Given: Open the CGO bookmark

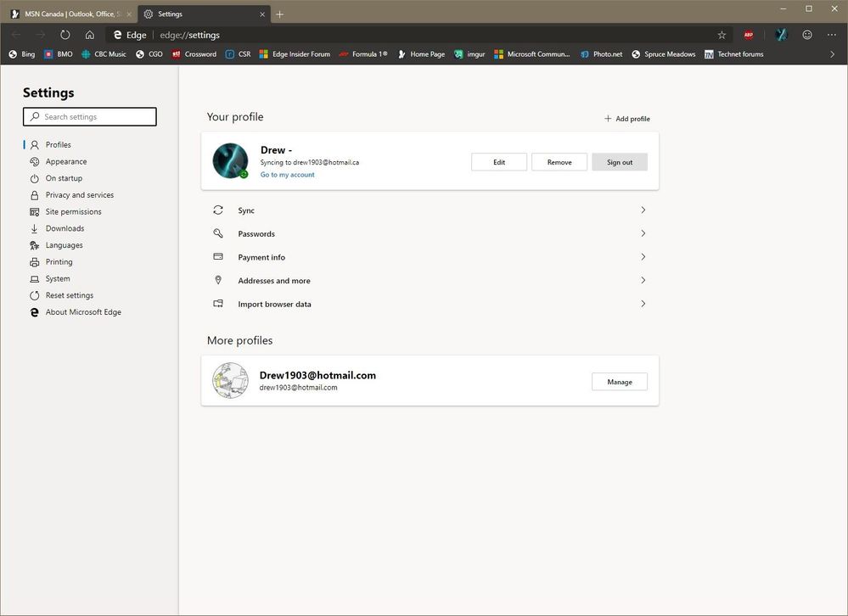Looking at the screenshot, I should 149,54.
